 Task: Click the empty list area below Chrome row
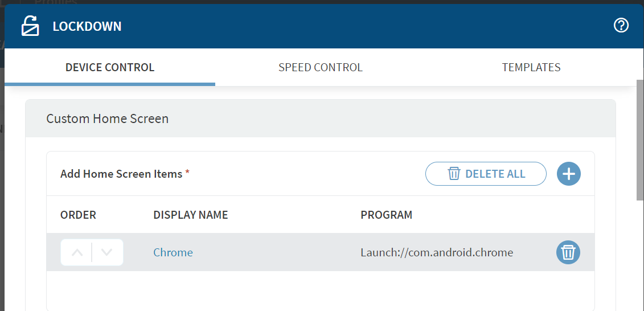(x=320, y=290)
